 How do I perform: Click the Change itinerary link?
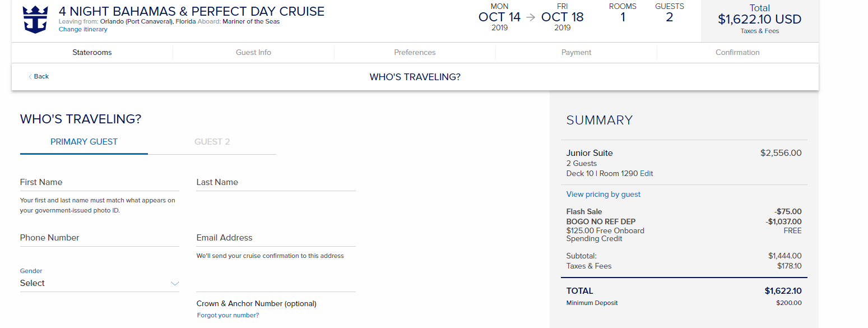pyautogui.click(x=83, y=29)
